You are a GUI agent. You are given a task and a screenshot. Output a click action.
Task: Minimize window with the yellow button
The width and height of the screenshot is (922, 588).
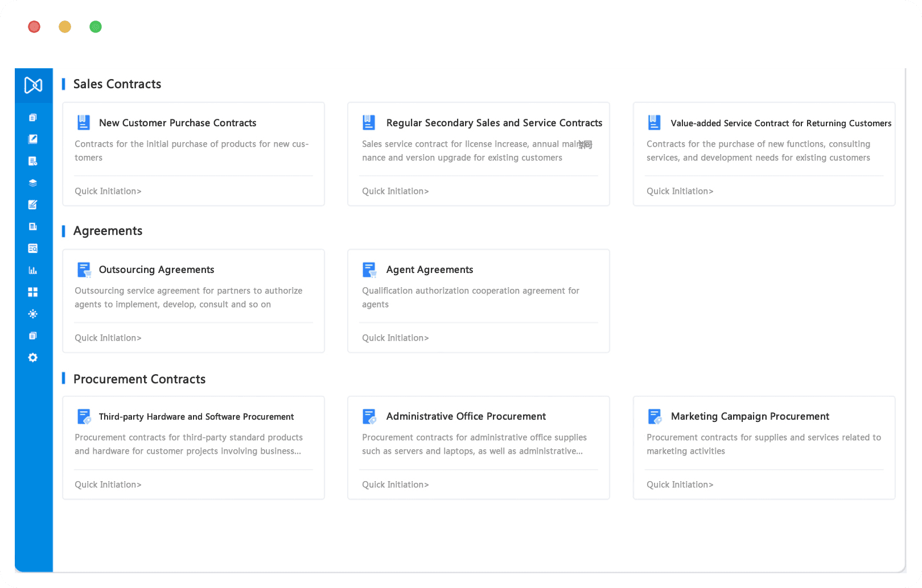(65, 27)
